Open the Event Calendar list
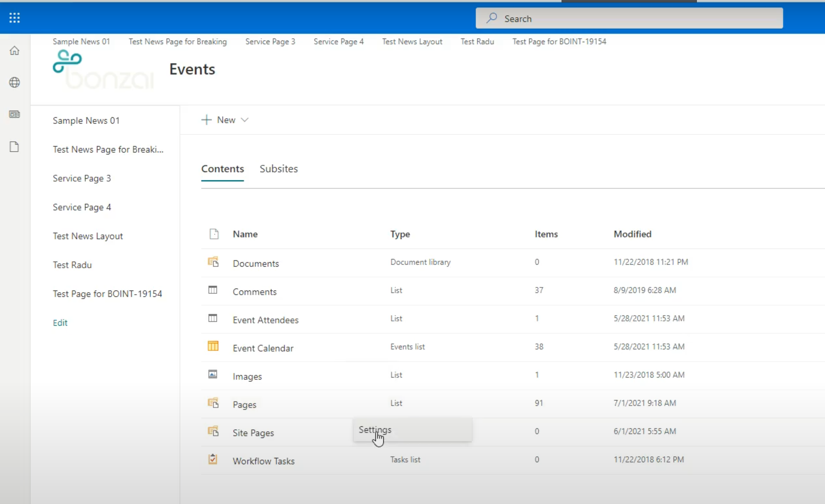This screenshot has width=825, height=504. [x=263, y=348]
